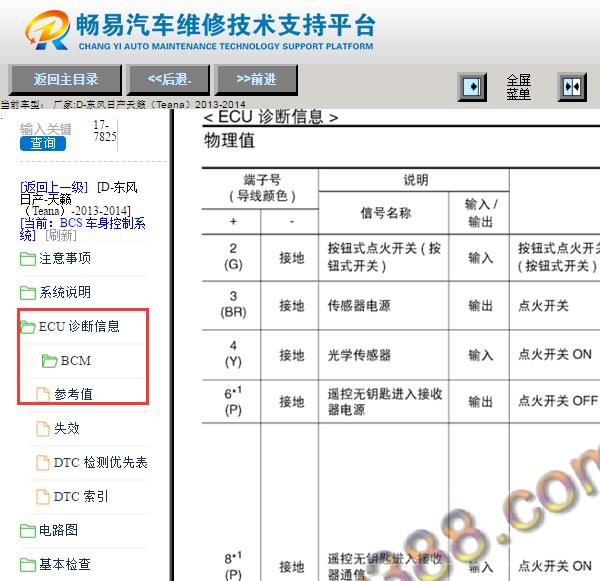This screenshot has width=600, height=581.
Task: Click terminal cell 2 (G)
Action: point(233,256)
